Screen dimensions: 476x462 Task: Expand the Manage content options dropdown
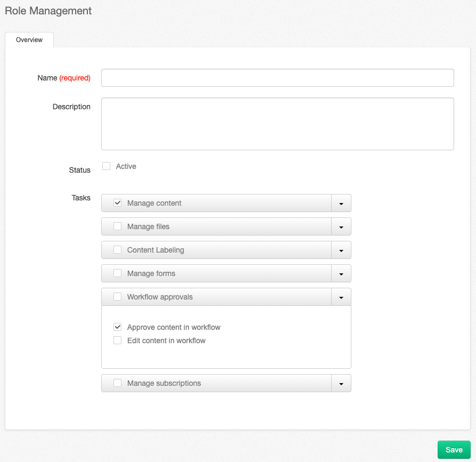coord(341,202)
